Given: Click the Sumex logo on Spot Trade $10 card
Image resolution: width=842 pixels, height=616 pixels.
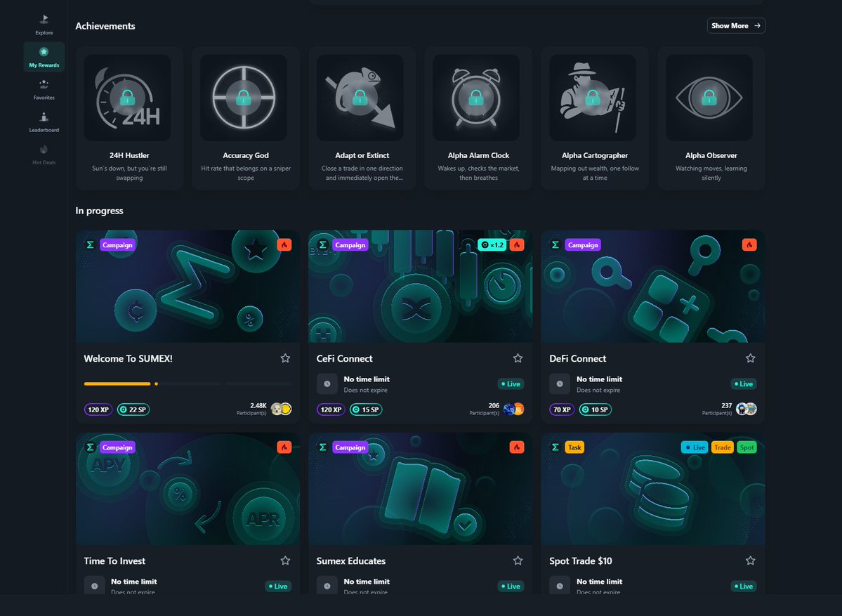Looking at the screenshot, I should (555, 447).
